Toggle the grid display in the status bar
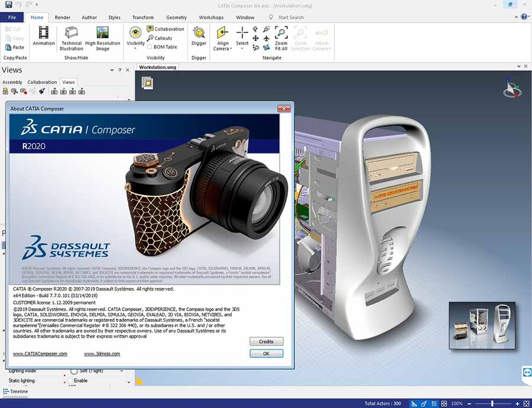This screenshot has width=532, height=408. 434,403
